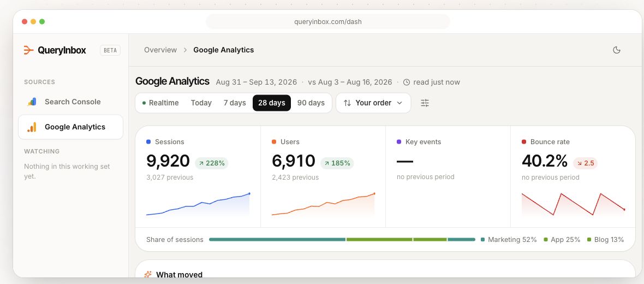644x284 pixels.
Task: Click the read just now status
Action: point(437,82)
